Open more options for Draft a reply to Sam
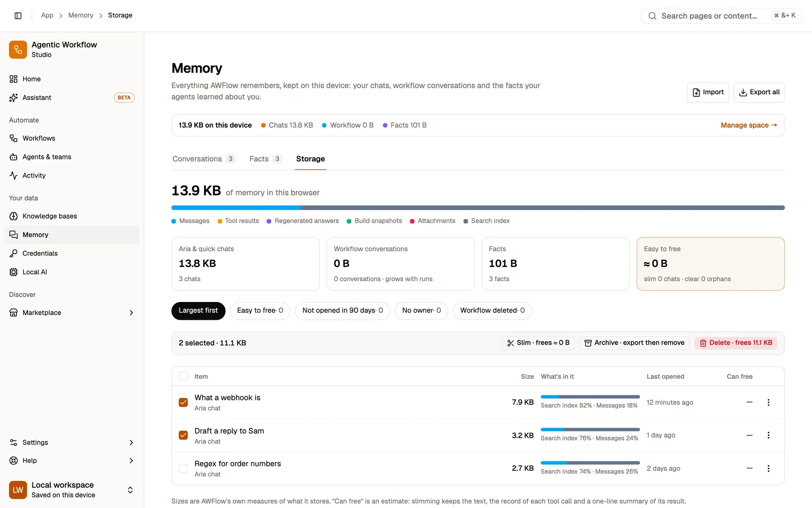Viewport: 812px width, 508px height. click(768, 435)
